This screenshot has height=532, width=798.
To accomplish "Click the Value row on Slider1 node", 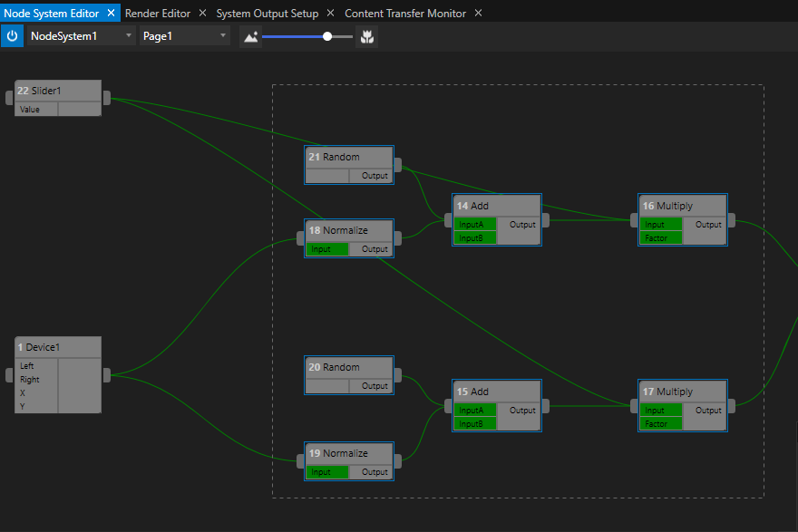I will 36,109.
